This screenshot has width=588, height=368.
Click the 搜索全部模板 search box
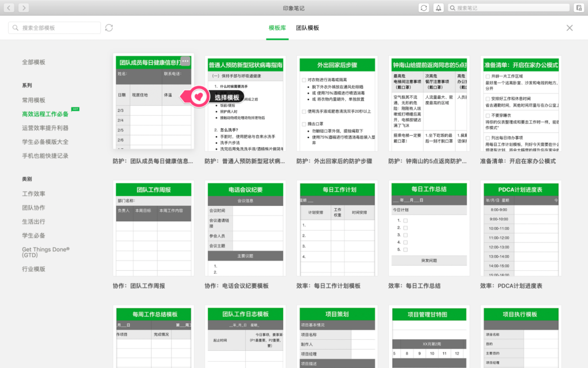click(x=55, y=28)
